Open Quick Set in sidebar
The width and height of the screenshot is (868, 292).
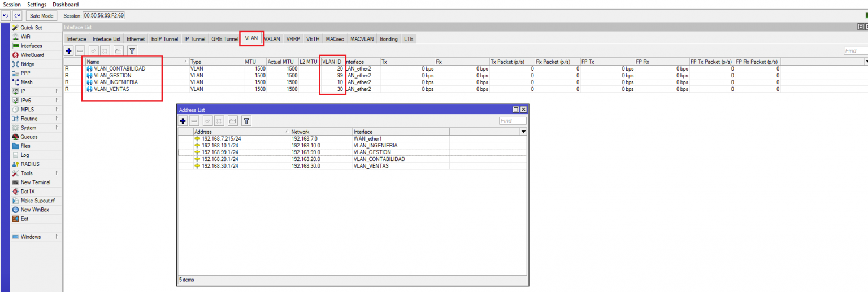coord(31,28)
